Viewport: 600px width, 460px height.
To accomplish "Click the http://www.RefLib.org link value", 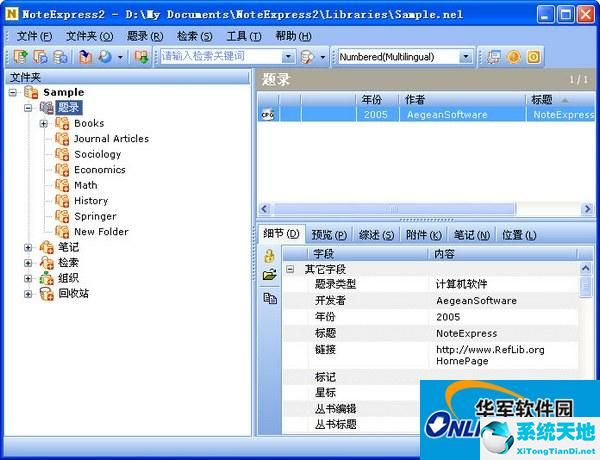I will [490, 349].
